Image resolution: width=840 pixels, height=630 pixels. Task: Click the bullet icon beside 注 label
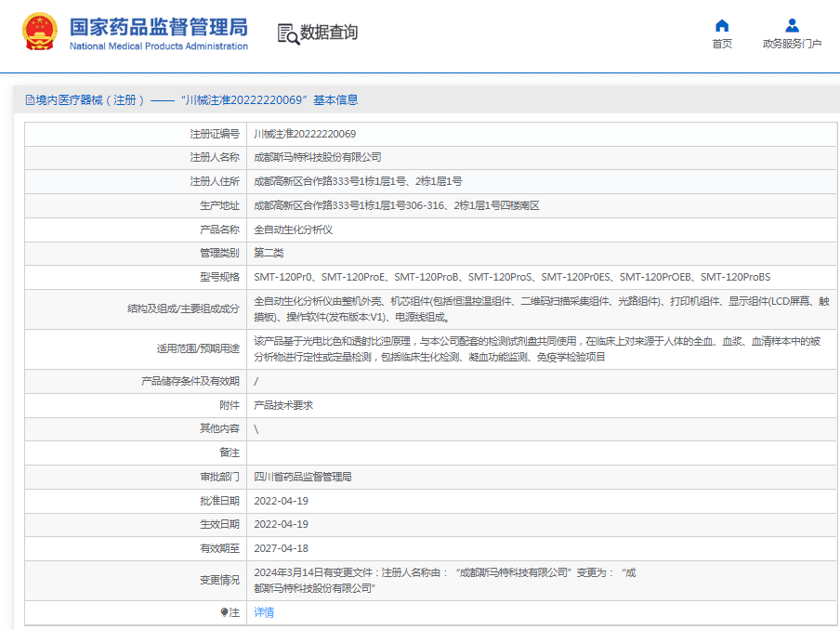click(x=224, y=612)
